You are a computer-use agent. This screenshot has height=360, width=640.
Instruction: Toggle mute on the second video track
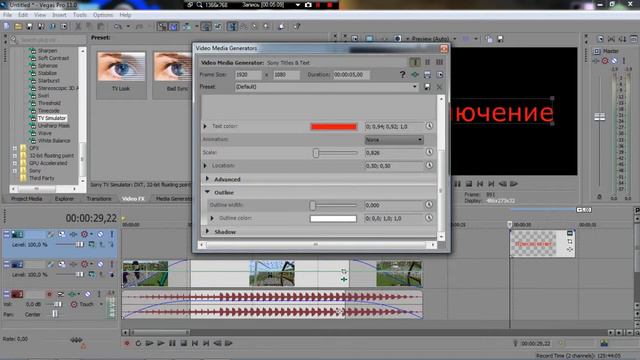click(100, 264)
